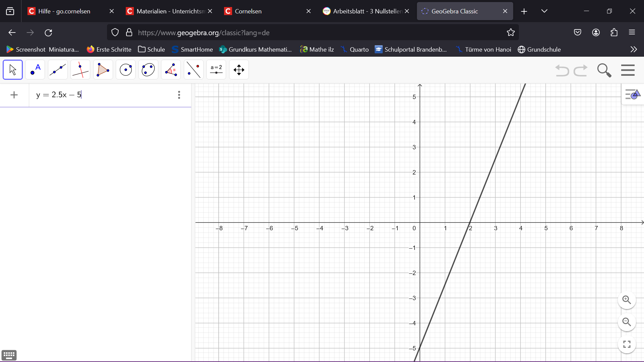The width and height of the screenshot is (644, 362).
Task: Open a new browser tab
Action: point(524,11)
